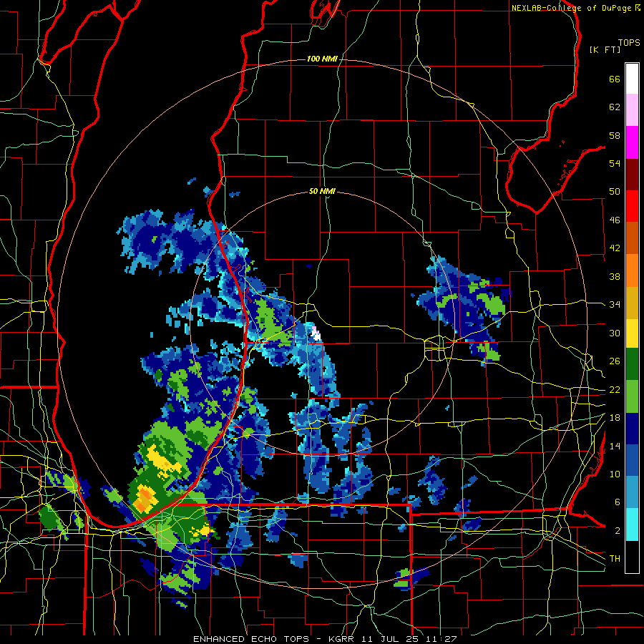Click the white swatch in the tops legend

[632, 79]
